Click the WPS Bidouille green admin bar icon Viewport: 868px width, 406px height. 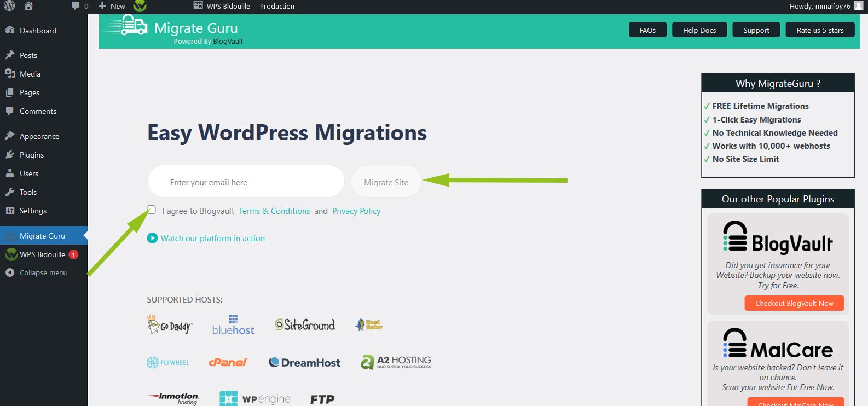point(140,6)
